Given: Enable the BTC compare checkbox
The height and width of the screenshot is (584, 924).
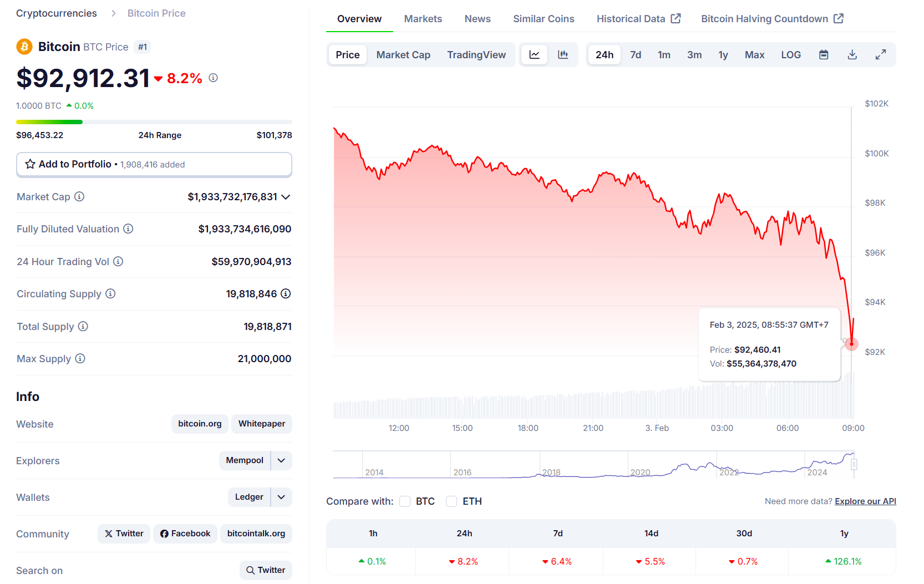Looking at the screenshot, I should tap(405, 501).
